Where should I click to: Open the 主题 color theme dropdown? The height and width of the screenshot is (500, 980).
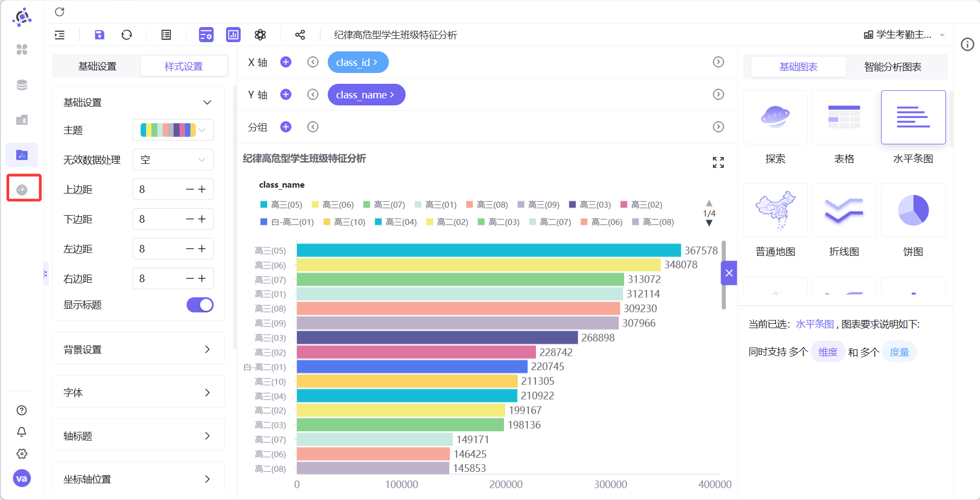[x=173, y=130]
